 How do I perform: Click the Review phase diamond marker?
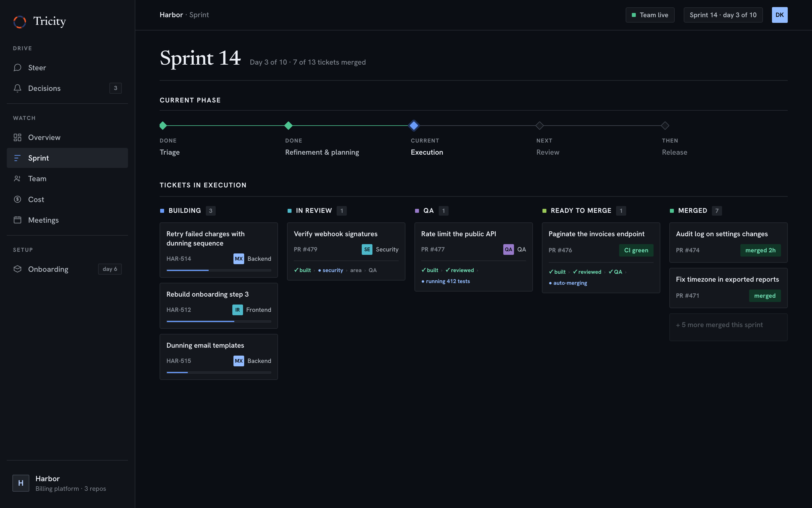[539, 125]
